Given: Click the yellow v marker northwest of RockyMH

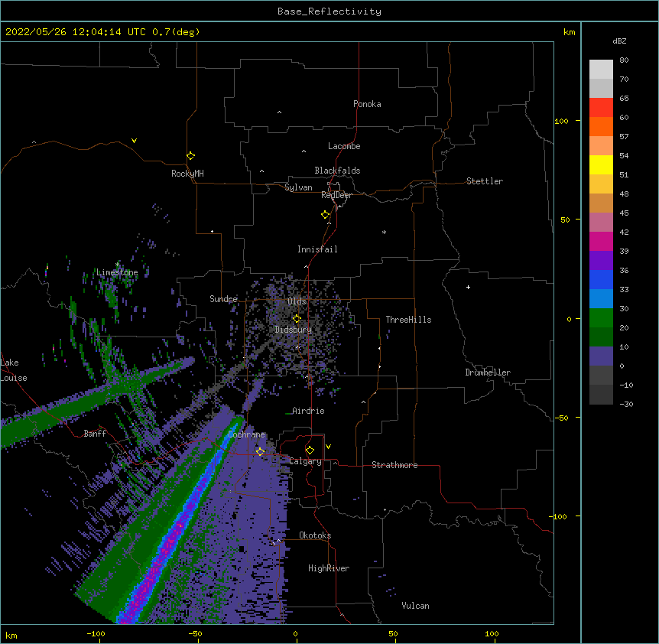Looking at the screenshot, I should tap(134, 141).
